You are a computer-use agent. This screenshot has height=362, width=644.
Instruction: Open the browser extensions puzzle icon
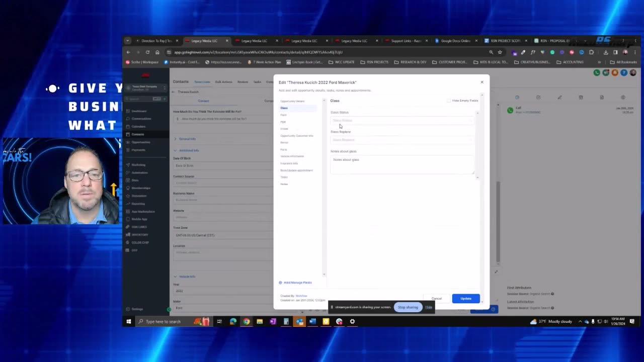pyautogui.click(x=591, y=52)
